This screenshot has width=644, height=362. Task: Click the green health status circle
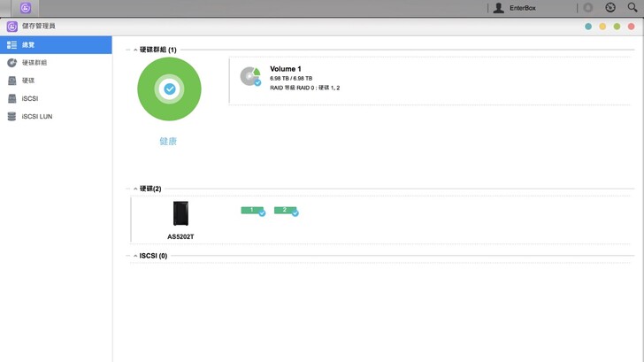[x=169, y=89]
